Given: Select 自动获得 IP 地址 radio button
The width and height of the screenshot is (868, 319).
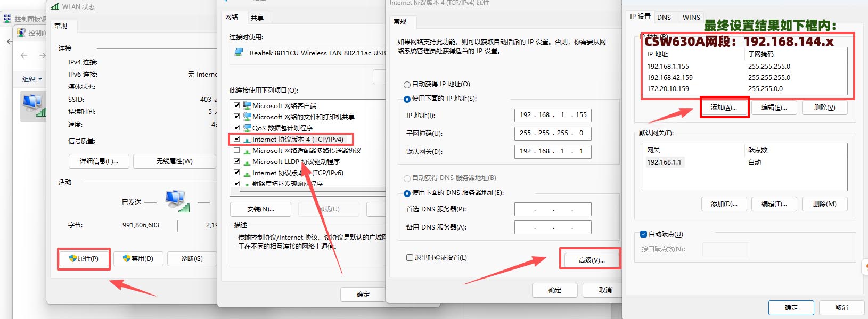Looking at the screenshot, I should 407,84.
